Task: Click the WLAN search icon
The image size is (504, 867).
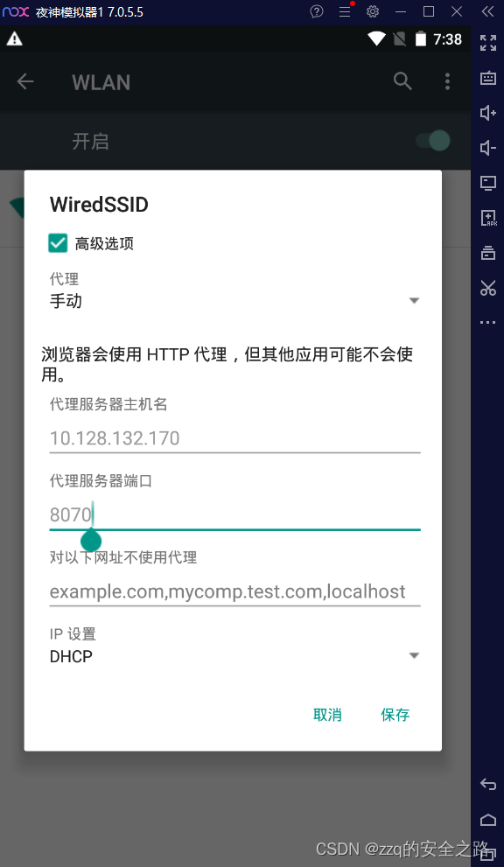Action: [x=402, y=81]
